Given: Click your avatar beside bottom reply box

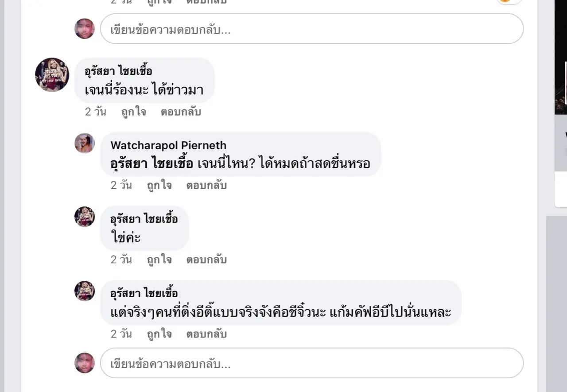Looking at the screenshot, I should point(85,363).
